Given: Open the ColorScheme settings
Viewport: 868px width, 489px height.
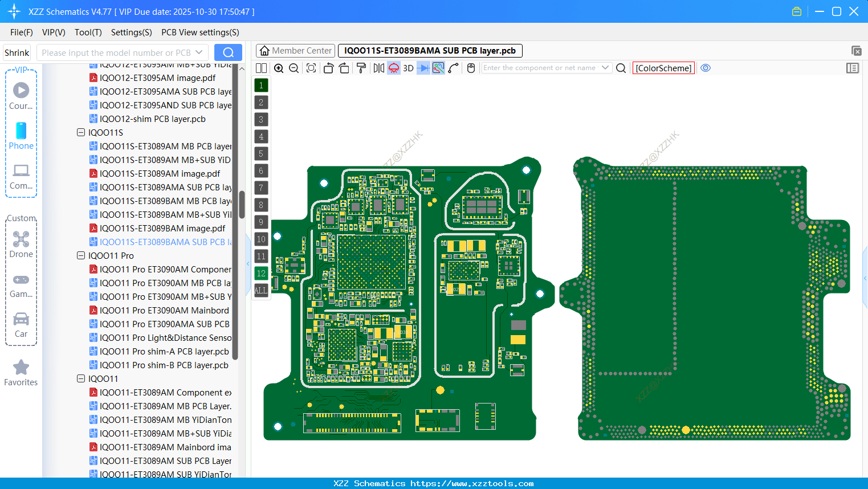Looking at the screenshot, I should 663,68.
